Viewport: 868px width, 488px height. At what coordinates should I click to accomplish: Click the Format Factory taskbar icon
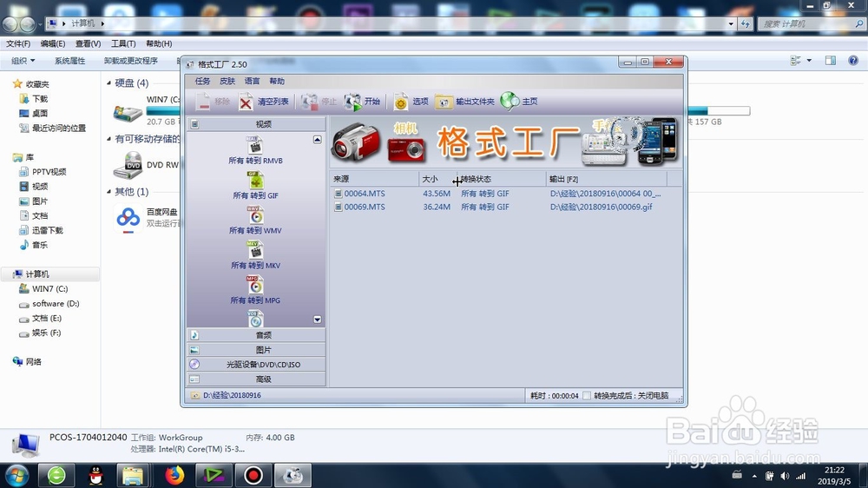[293, 475]
